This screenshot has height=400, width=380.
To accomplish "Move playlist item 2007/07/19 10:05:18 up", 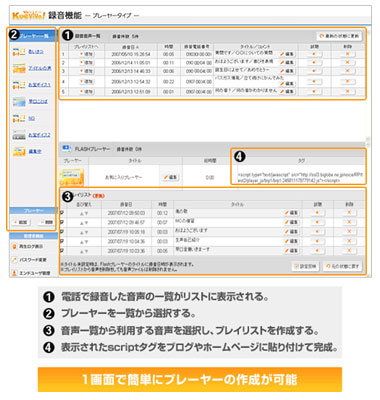I will tap(82, 232).
